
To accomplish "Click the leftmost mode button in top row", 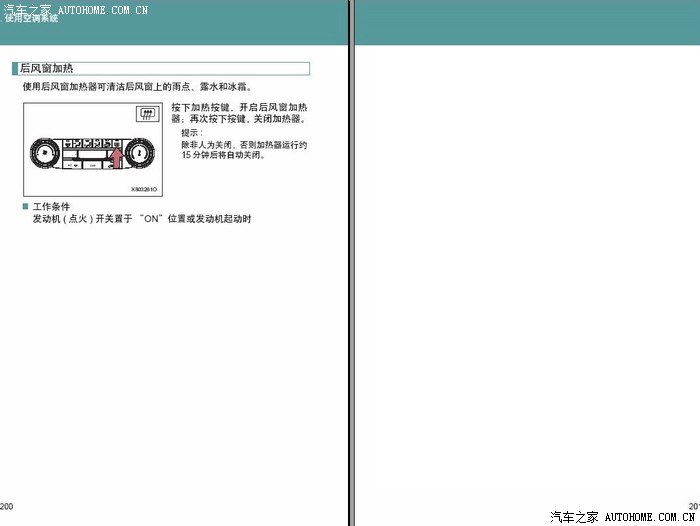I will (x=67, y=145).
